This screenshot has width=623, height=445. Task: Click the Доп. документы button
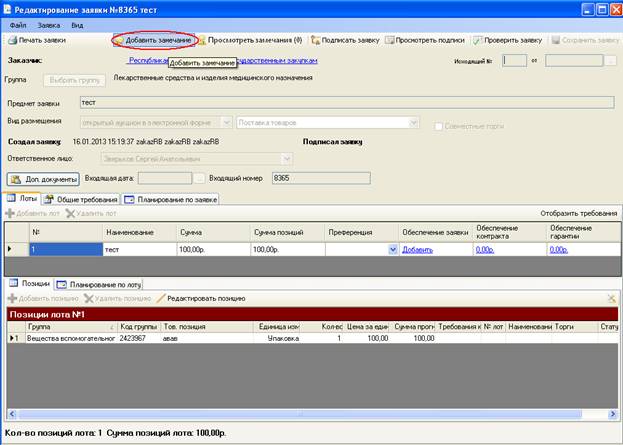tap(43, 179)
